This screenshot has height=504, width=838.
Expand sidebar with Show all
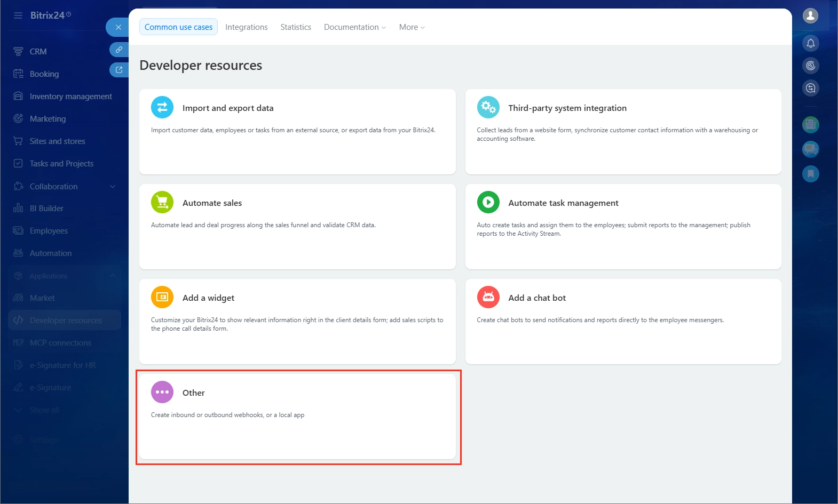click(44, 410)
